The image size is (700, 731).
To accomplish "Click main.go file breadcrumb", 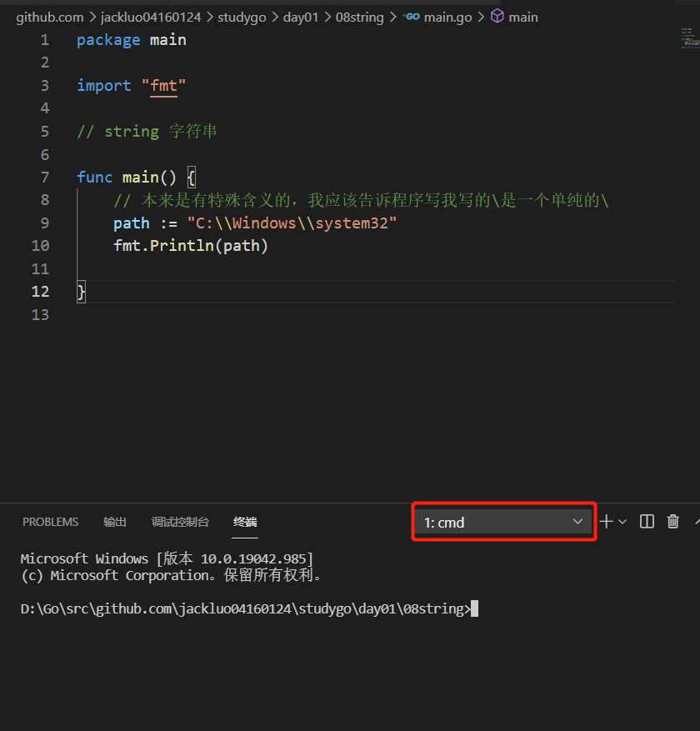I will (447, 18).
